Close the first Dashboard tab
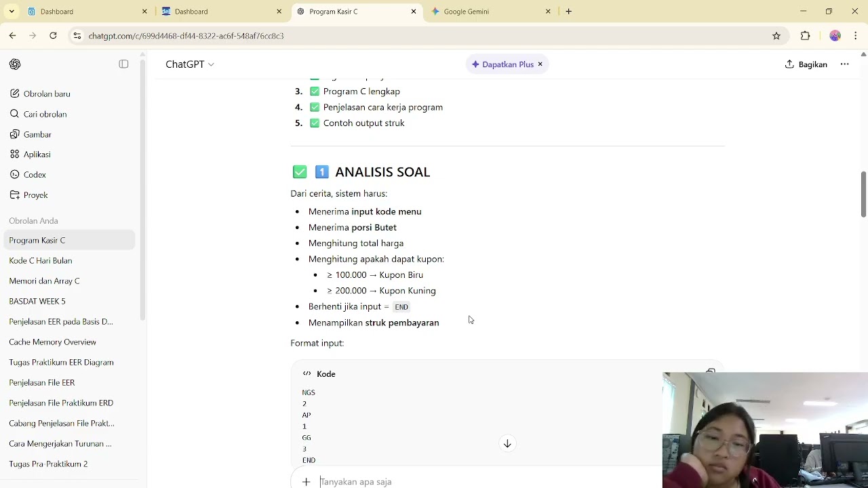This screenshot has width=868, height=488. [144, 12]
